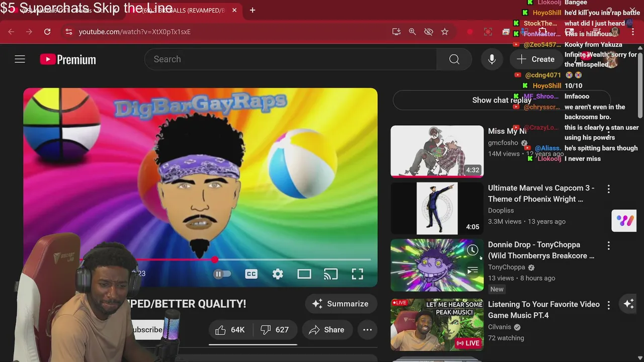Open Ultimate Marvel vs Capcom 3 title
The width and height of the screenshot is (644, 362).
point(541,194)
